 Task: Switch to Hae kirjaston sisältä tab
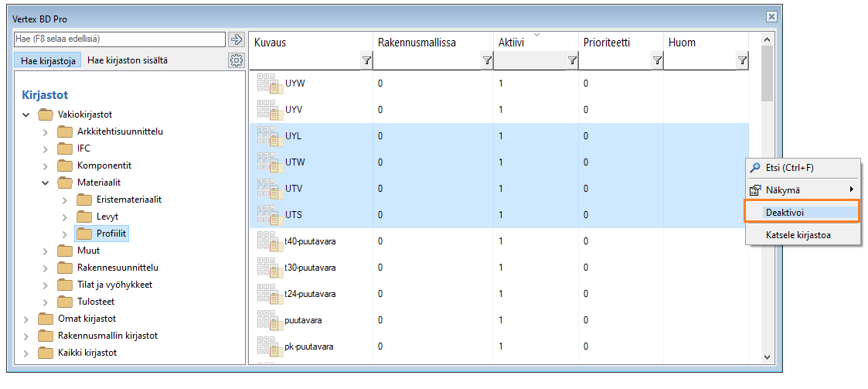click(127, 60)
